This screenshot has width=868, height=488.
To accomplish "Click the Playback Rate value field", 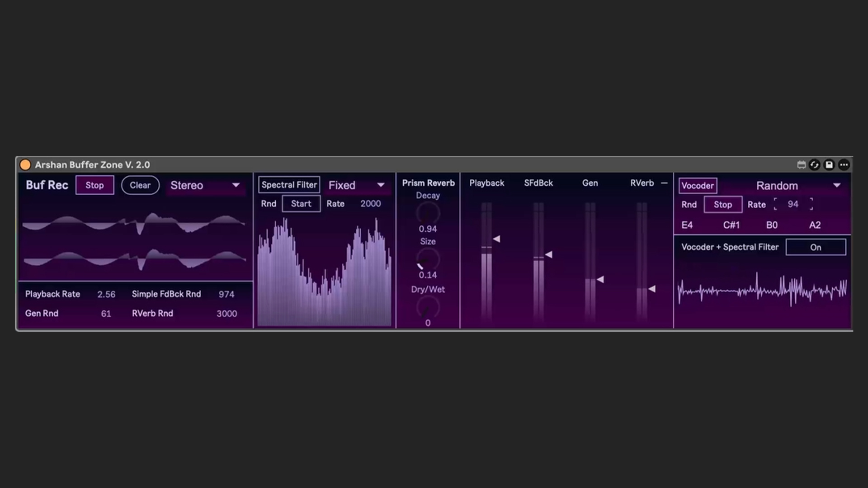I will click(x=106, y=294).
